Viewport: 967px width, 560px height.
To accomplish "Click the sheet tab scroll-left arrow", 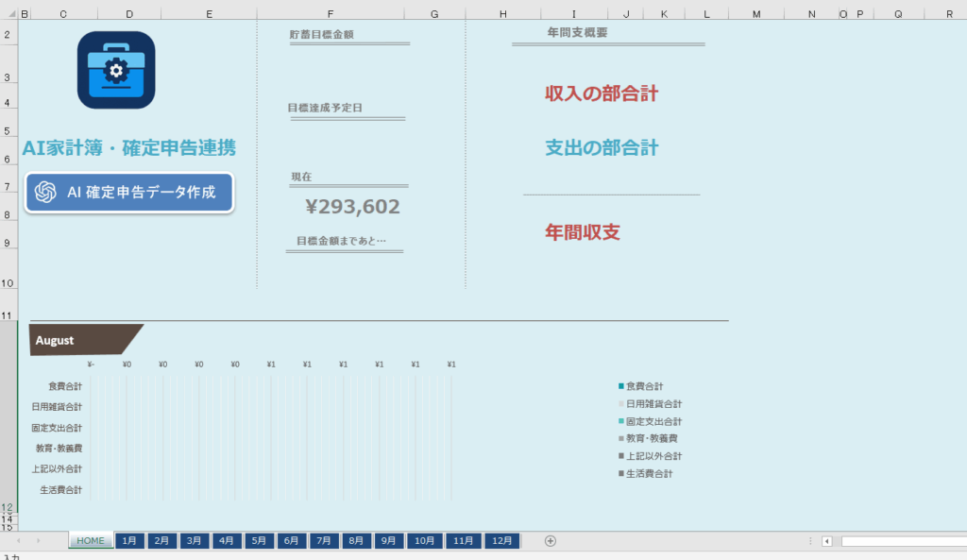I will pyautogui.click(x=17, y=541).
